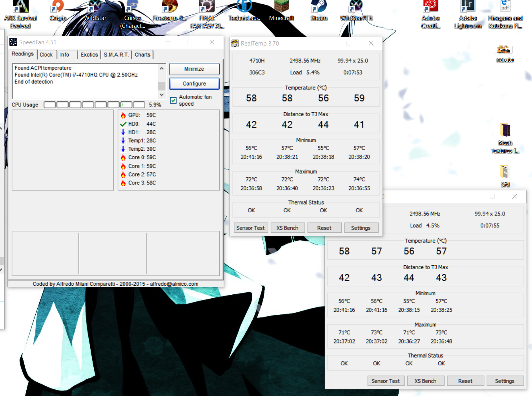The width and height of the screenshot is (532, 396).
Task: Click the CPU Usage bar segments
Action: point(94,105)
